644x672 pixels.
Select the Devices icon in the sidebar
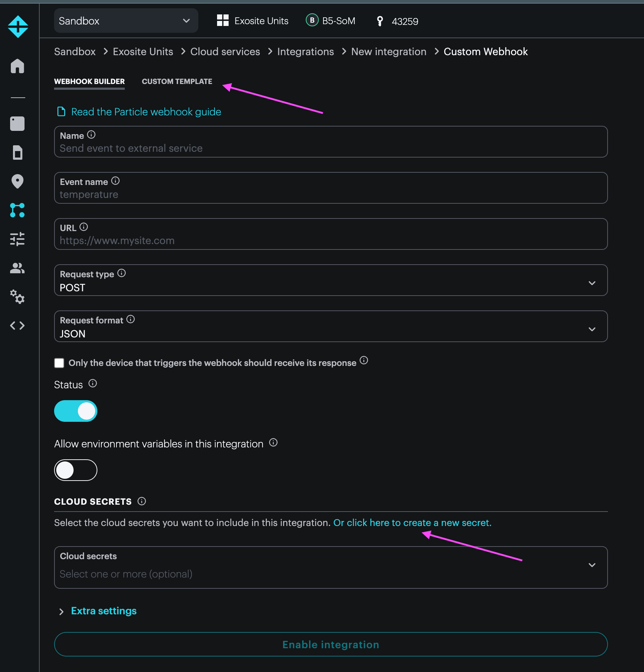(x=17, y=124)
